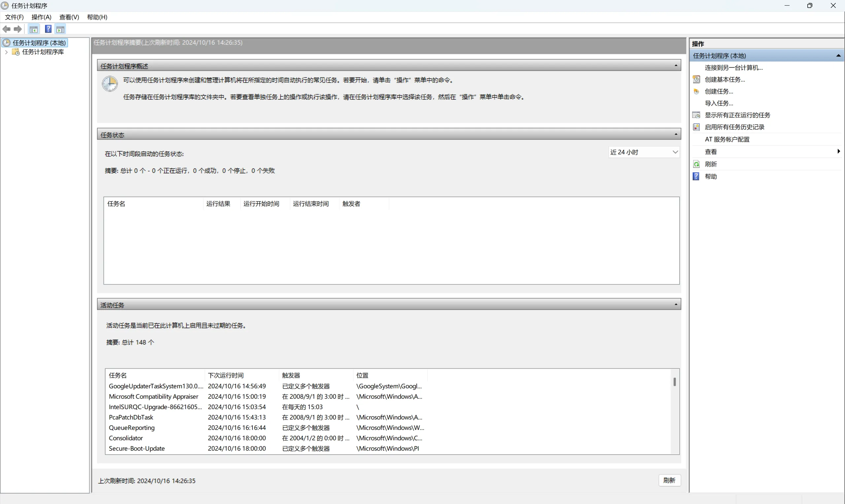Click the 刷新 button at bottom
Image resolution: width=845 pixels, height=504 pixels.
coord(669,480)
